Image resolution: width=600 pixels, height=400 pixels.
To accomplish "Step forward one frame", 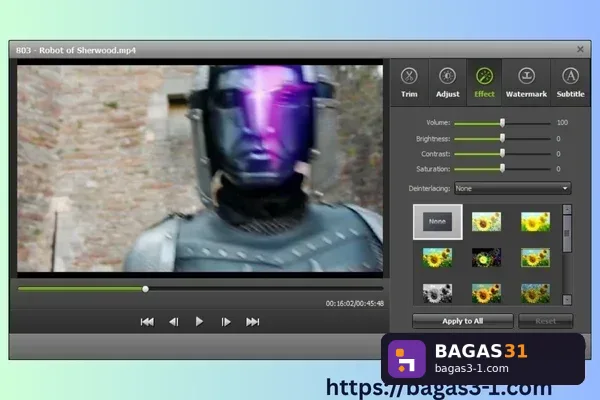I will pyautogui.click(x=226, y=322).
